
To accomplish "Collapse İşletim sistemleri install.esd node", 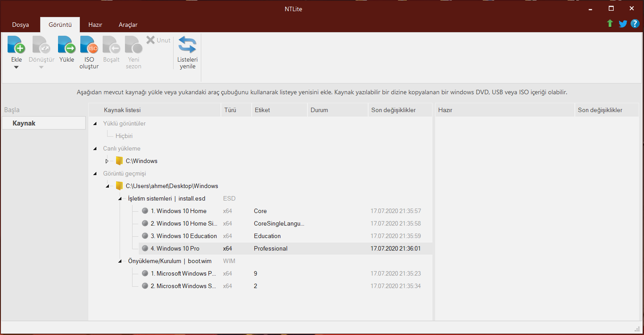I will pyautogui.click(x=120, y=199).
